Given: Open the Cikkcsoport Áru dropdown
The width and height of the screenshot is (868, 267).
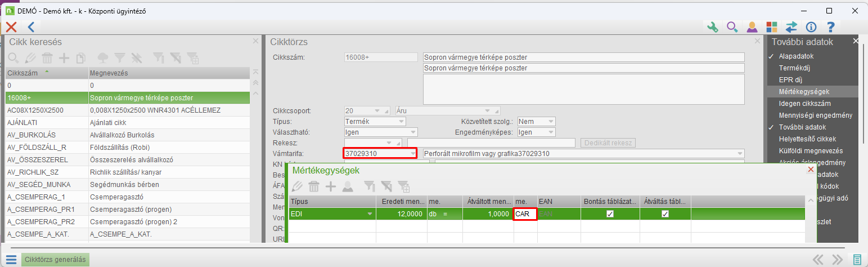Looking at the screenshot, I should pos(488,110).
